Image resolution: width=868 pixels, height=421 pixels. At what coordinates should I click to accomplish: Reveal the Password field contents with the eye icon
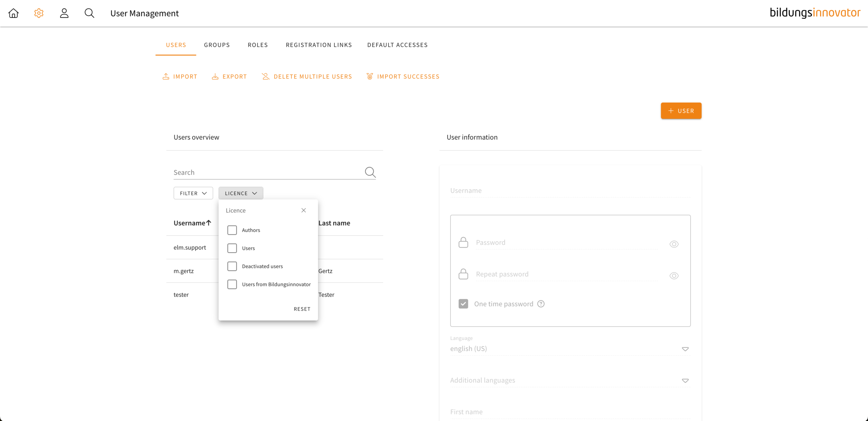tap(674, 244)
